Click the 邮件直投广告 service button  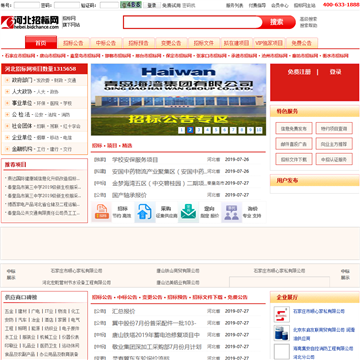(294, 144)
